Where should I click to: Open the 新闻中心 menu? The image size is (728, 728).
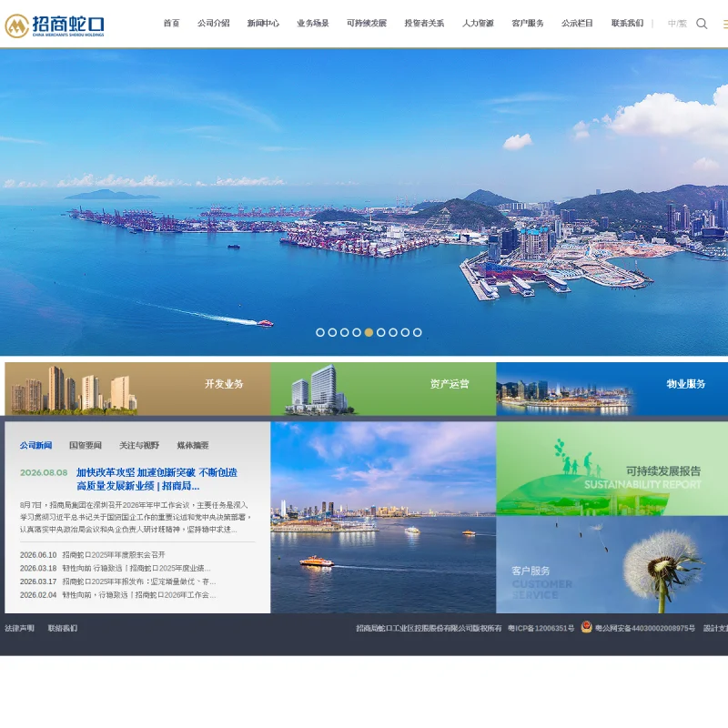263,24
